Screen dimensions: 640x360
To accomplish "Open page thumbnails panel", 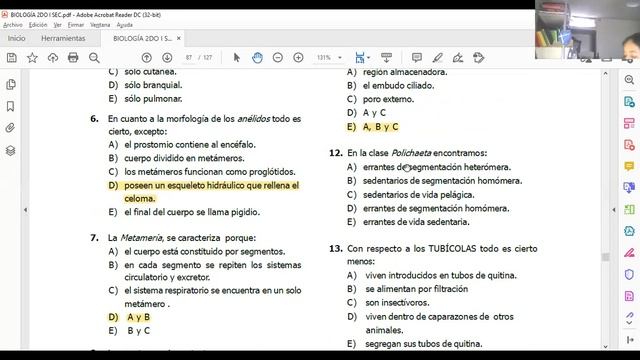I will pyautogui.click(x=11, y=84).
